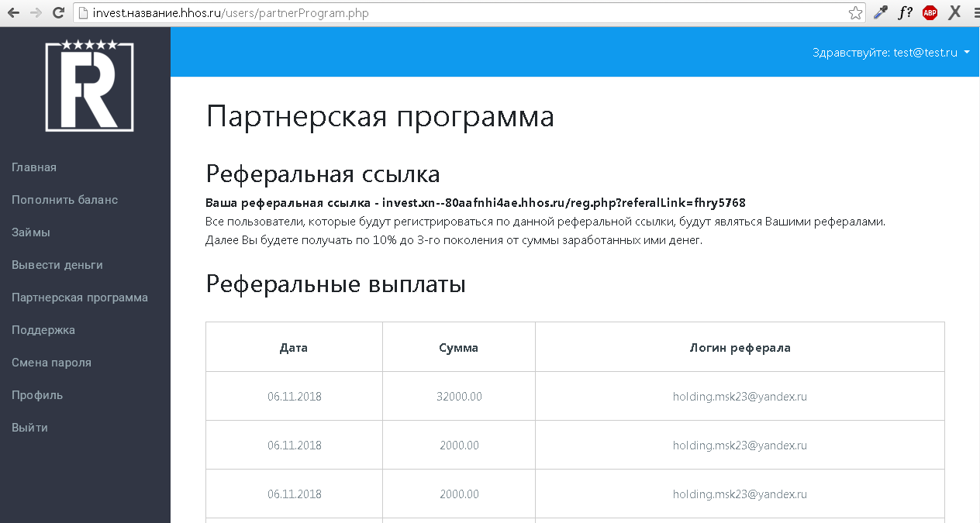Image resolution: width=980 pixels, height=523 pixels.
Task: Open the color picker eyedropper extension
Action: [x=880, y=12]
